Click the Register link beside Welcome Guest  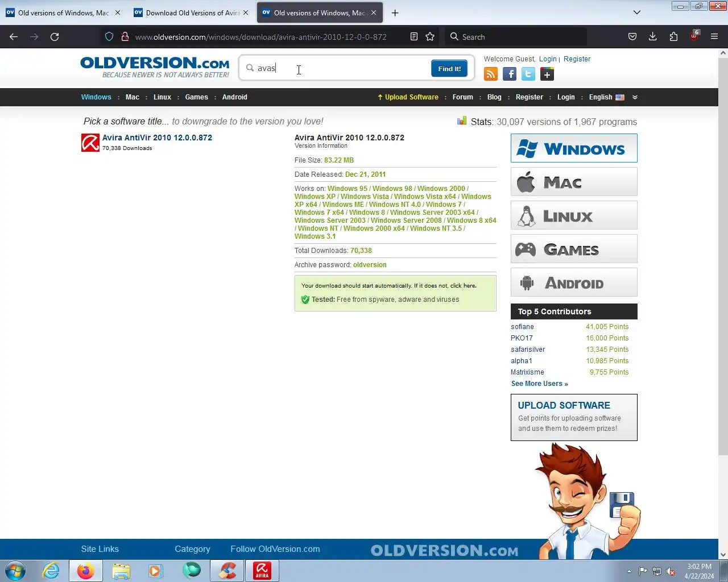[577, 59]
